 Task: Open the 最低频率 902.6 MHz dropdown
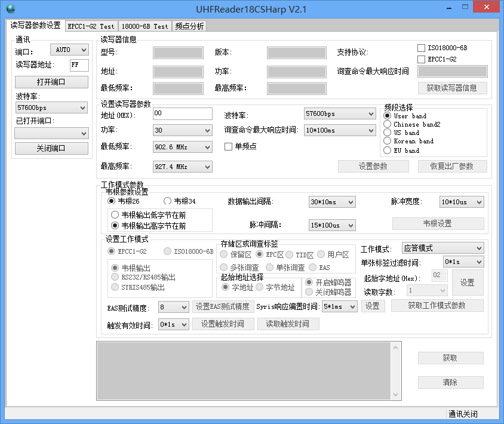[x=183, y=147]
